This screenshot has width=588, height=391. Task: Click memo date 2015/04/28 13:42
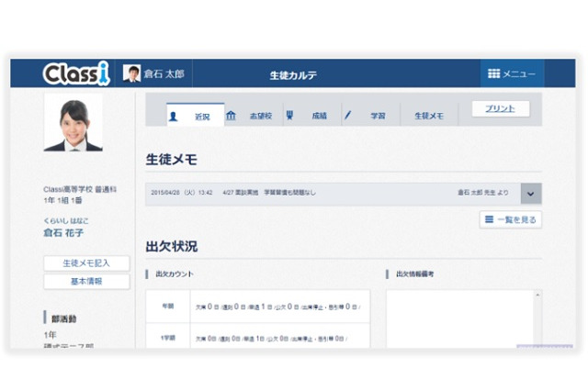(x=182, y=193)
